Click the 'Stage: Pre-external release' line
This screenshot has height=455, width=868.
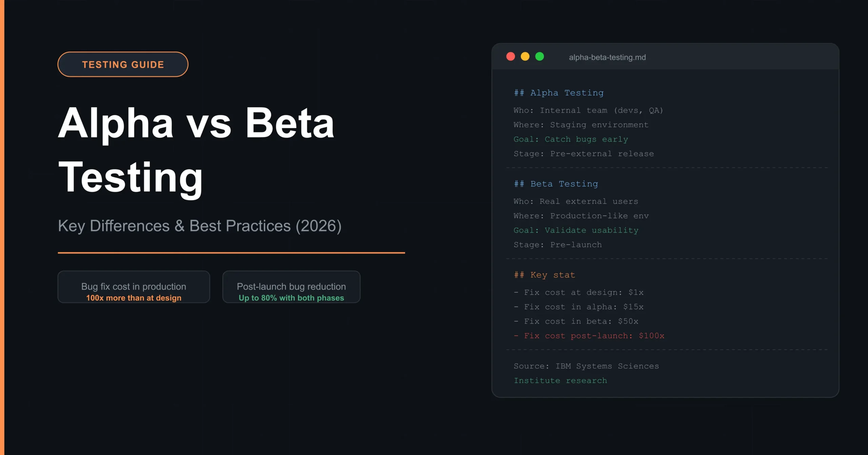click(x=584, y=154)
